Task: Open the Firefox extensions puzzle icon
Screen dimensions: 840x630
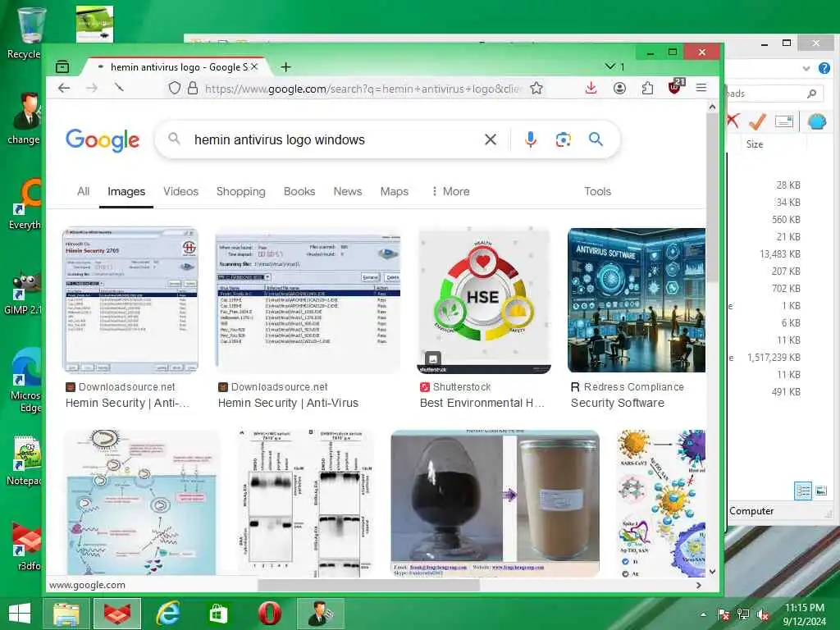Action: coord(647,88)
